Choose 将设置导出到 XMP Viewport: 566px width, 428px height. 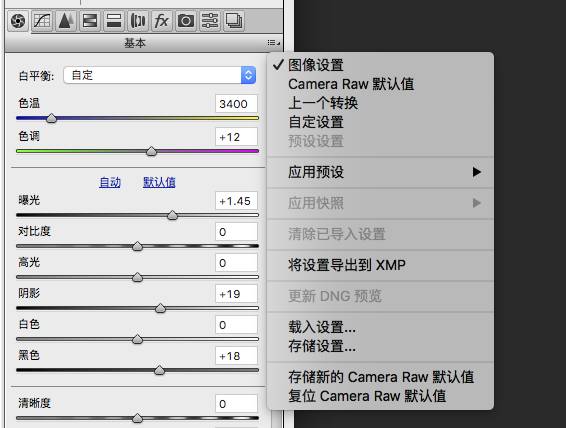[380, 265]
